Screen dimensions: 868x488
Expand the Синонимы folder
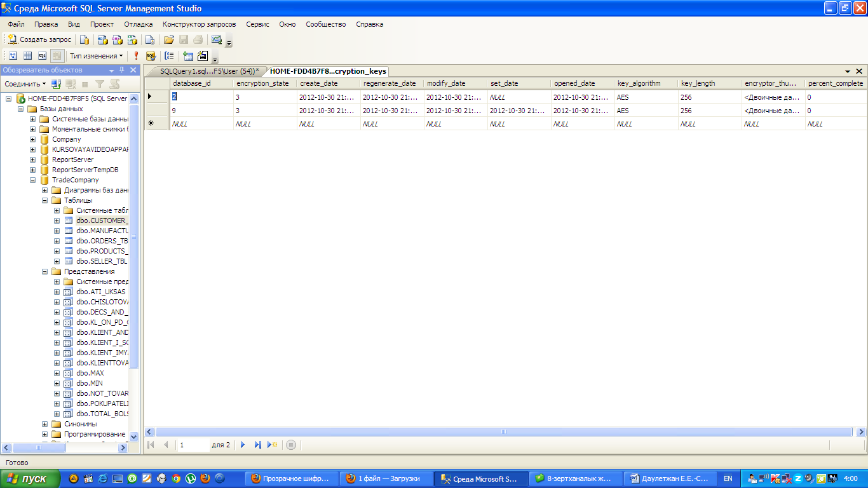45,424
